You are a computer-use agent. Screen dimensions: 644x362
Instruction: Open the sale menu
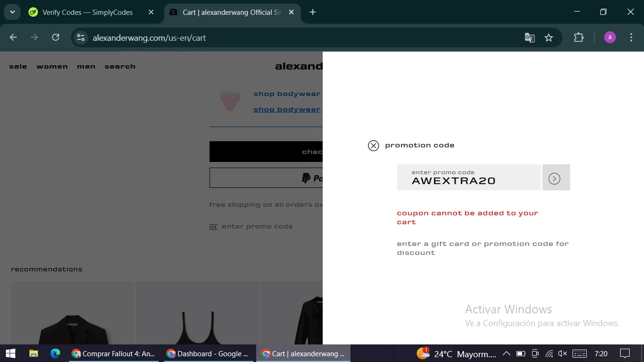click(x=18, y=67)
